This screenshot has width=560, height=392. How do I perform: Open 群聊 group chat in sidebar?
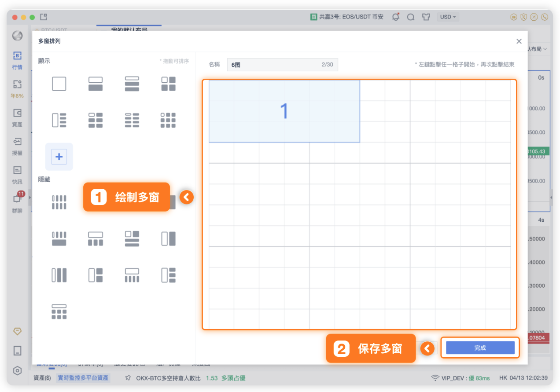tap(17, 204)
